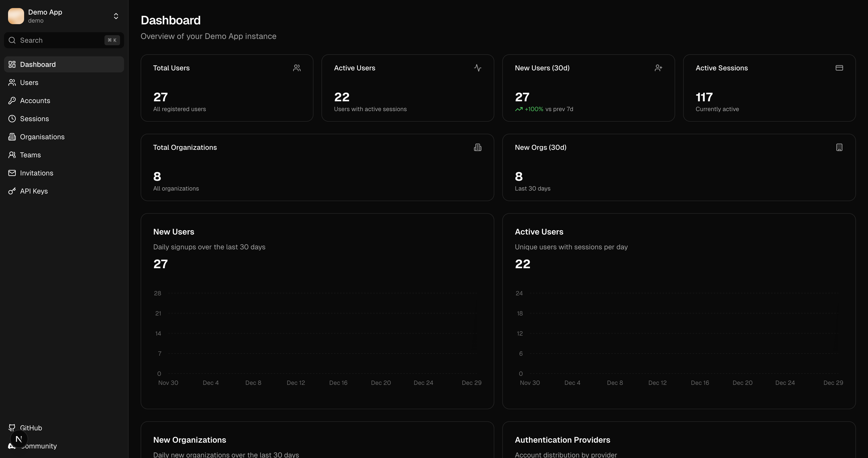Select the Organisations building icon in sidebar

[12, 136]
